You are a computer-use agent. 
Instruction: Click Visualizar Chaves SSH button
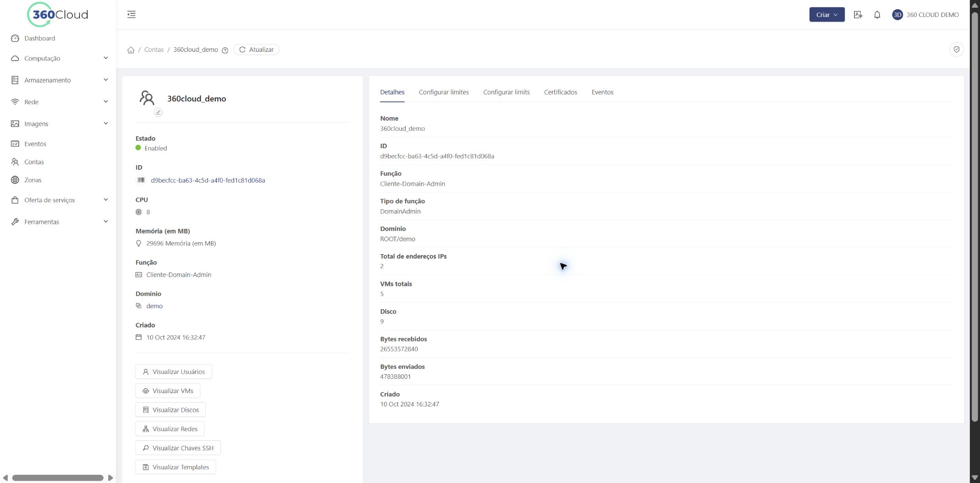(178, 448)
